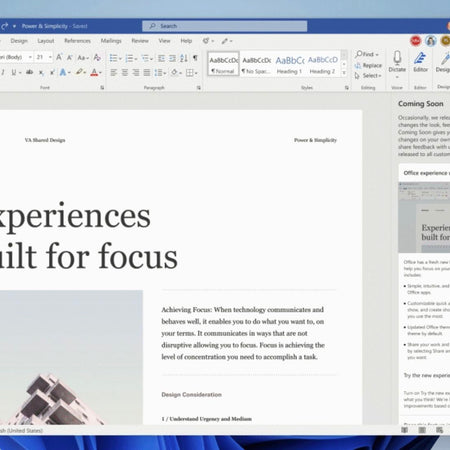The height and width of the screenshot is (450, 450).
Task: Open the Borders dropdown arrow
Action: [x=196, y=73]
